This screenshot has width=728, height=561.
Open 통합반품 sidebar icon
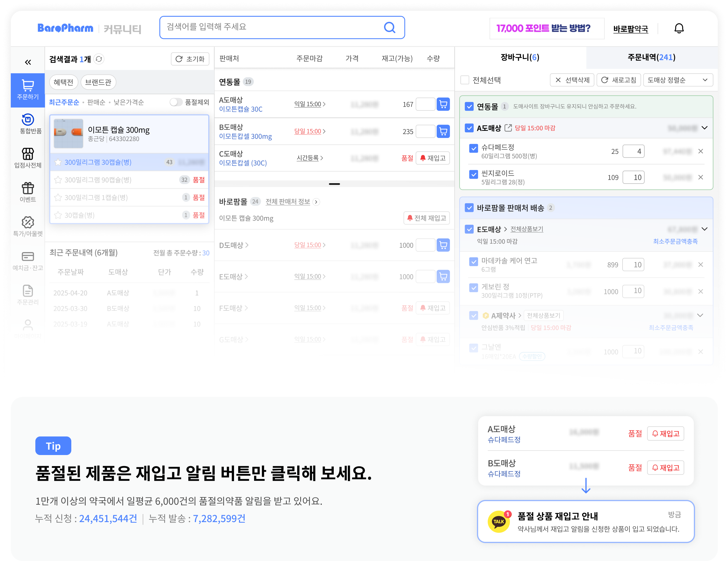(x=28, y=120)
